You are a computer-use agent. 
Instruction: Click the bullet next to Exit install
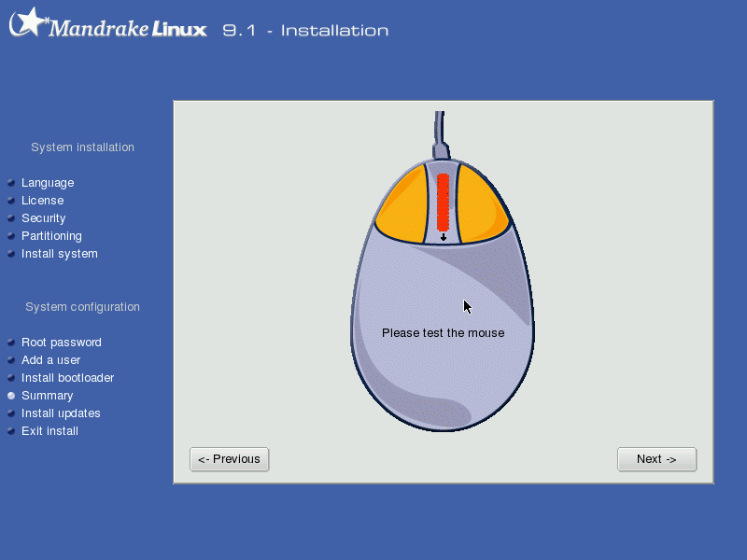coord(11,431)
